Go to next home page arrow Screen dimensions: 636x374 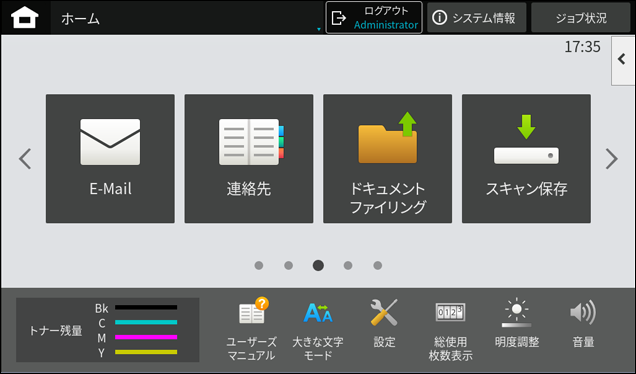pyautogui.click(x=612, y=159)
